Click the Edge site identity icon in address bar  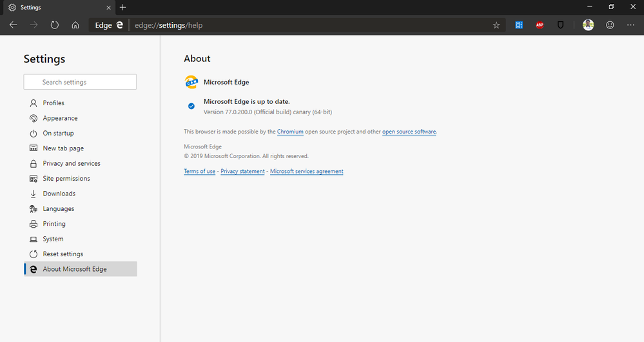point(119,25)
